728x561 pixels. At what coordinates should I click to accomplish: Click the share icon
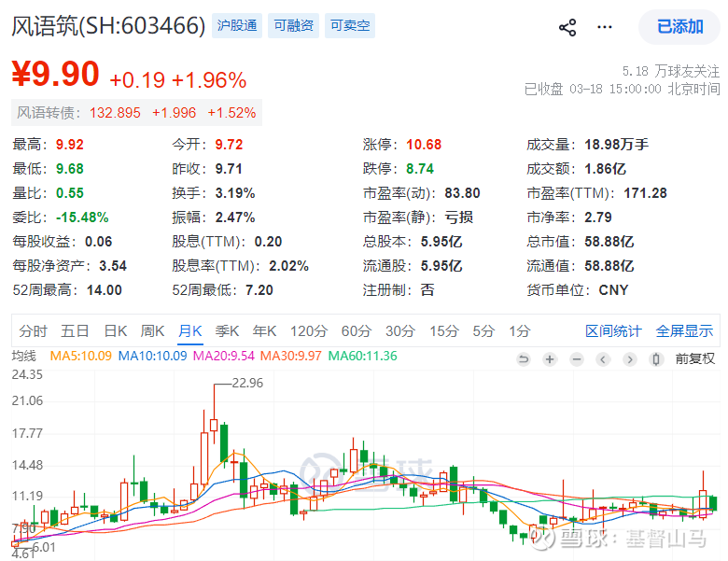click(x=567, y=27)
